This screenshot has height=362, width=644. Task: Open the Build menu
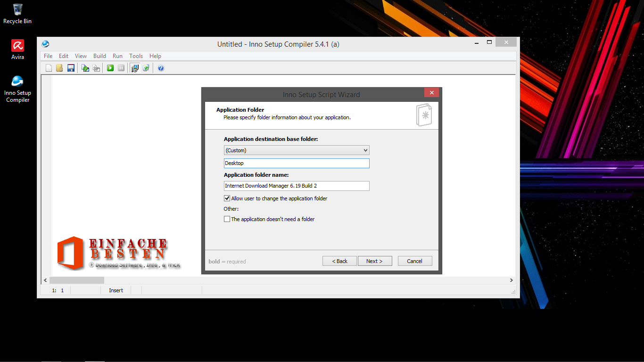(x=99, y=56)
